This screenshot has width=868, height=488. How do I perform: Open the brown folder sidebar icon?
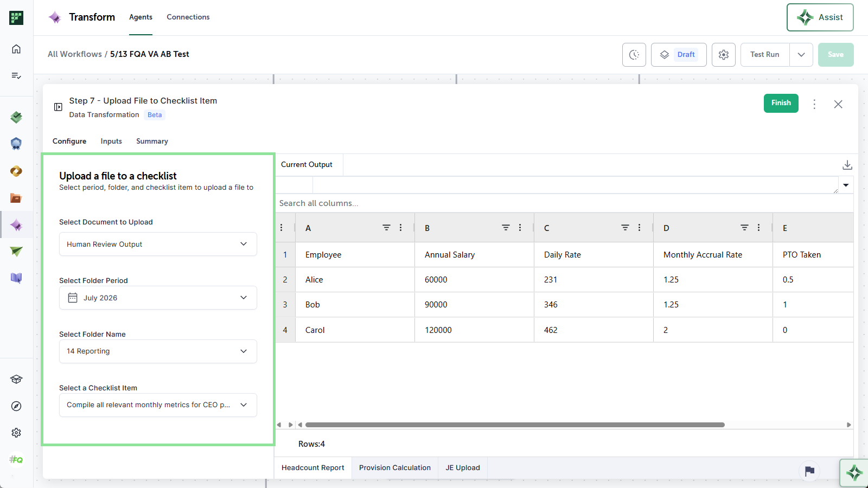click(x=16, y=198)
